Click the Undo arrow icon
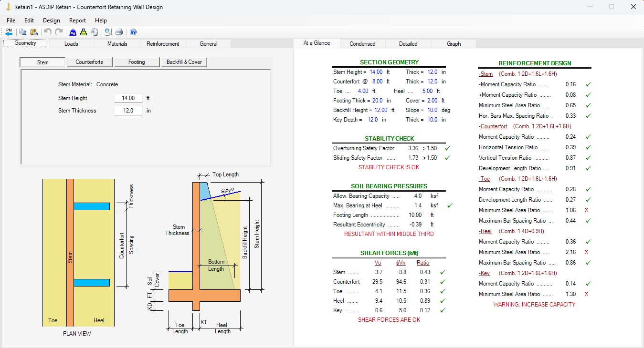 pyautogui.click(x=48, y=32)
